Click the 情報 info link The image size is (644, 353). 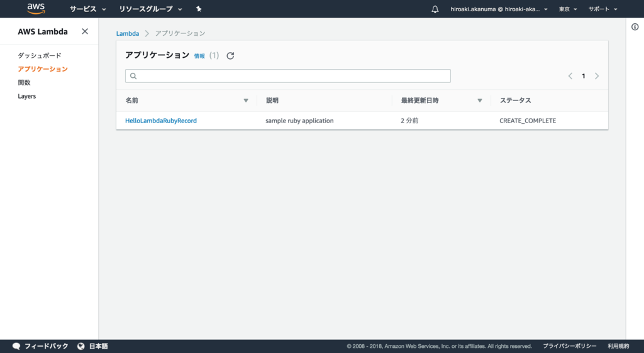click(x=199, y=56)
